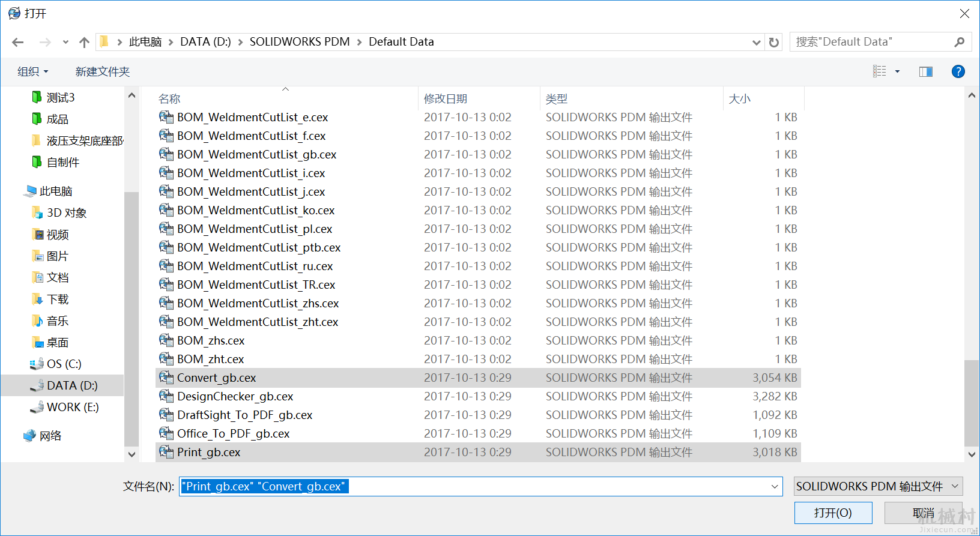980x536 pixels.
Task: Click file icon of BOM_WeldmentCutList_i.cex
Action: coord(166,173)
